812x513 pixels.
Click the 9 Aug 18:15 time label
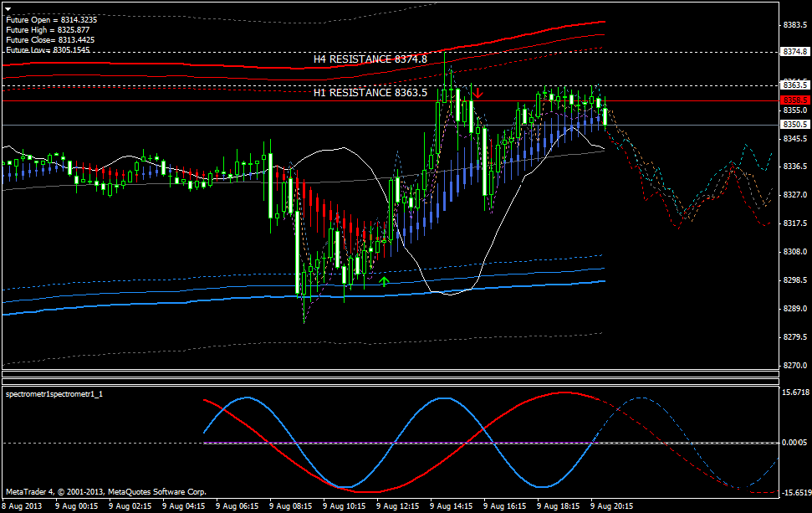click(x=559, y=505)
